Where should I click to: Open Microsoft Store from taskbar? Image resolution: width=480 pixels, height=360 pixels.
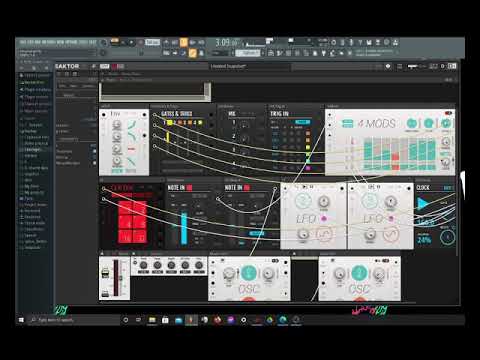165,320
